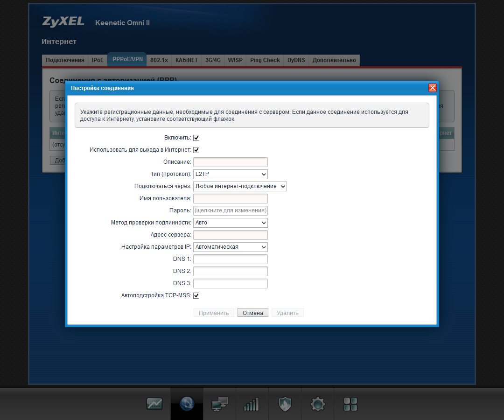This screenshot has width=504, height=420.
Task: Open the system monitor graph icon
Action: [x=154, y=404]
